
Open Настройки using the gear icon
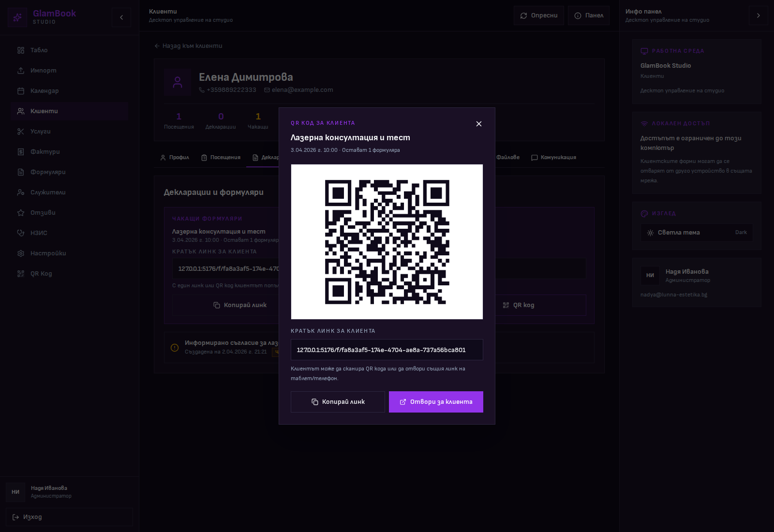(21, 253)
